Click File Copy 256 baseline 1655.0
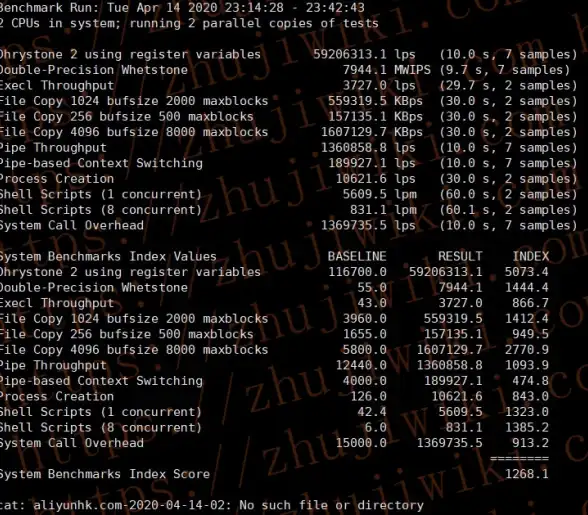 pyautogui.click(x=364, y=334)
